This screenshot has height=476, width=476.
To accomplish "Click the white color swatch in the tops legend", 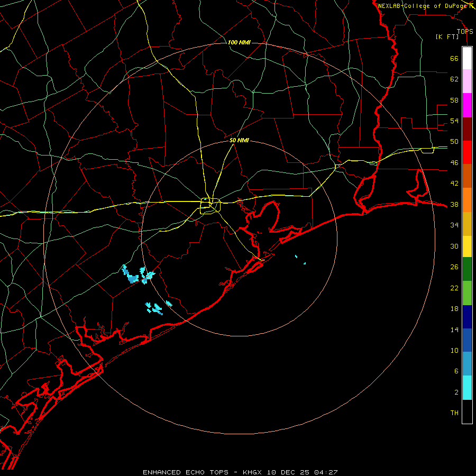I will (x=467, y=58).
